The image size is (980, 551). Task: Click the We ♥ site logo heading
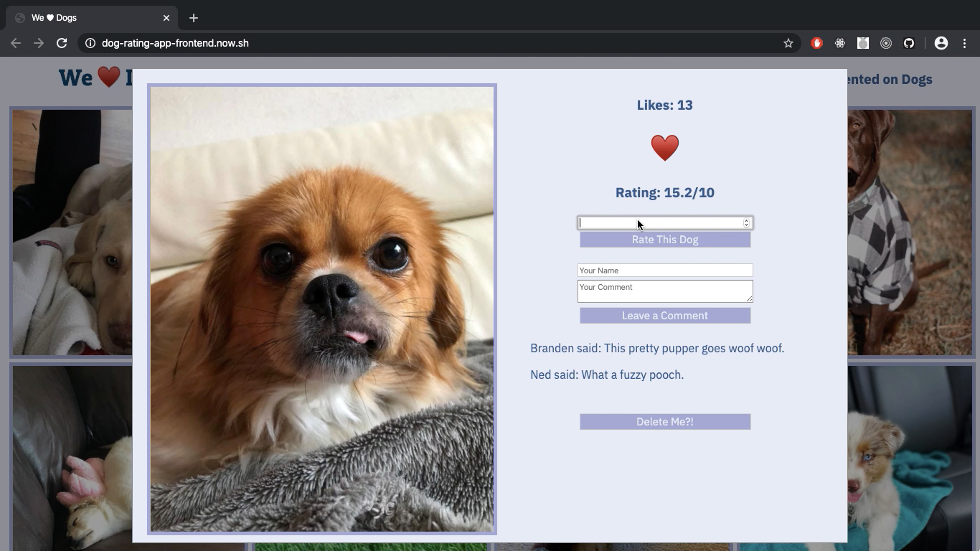pos(95,77)
